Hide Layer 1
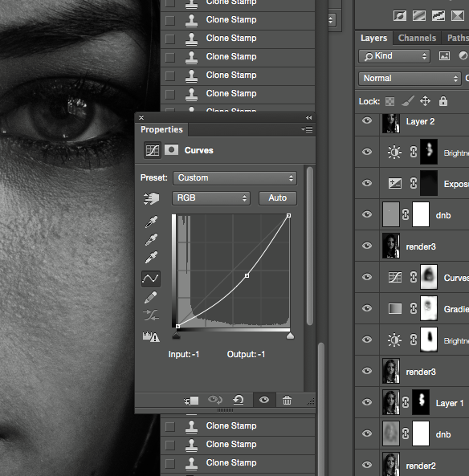 tap(367, 402)
